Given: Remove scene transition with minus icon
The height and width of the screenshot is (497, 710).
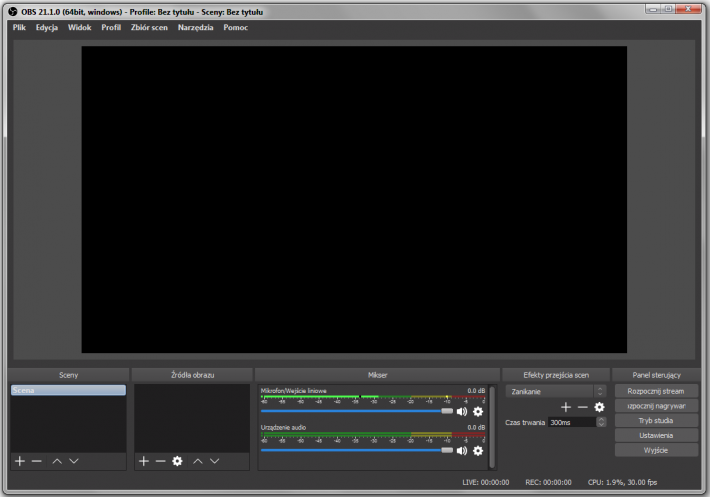Looking at the screenshot, I should [582, 407].
